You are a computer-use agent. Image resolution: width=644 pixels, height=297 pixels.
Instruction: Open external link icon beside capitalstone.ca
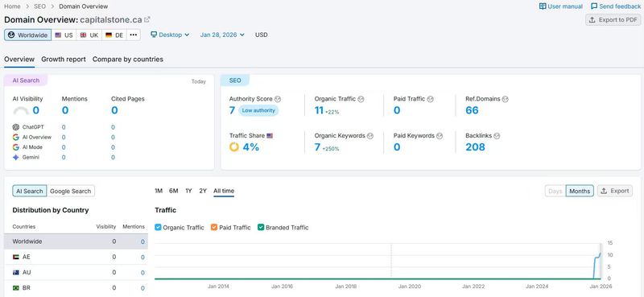147,19
